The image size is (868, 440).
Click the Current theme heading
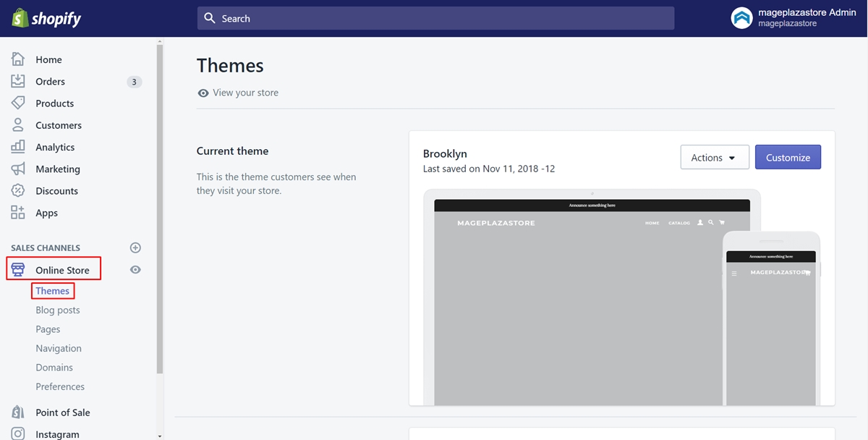click(x=232, y=151)
